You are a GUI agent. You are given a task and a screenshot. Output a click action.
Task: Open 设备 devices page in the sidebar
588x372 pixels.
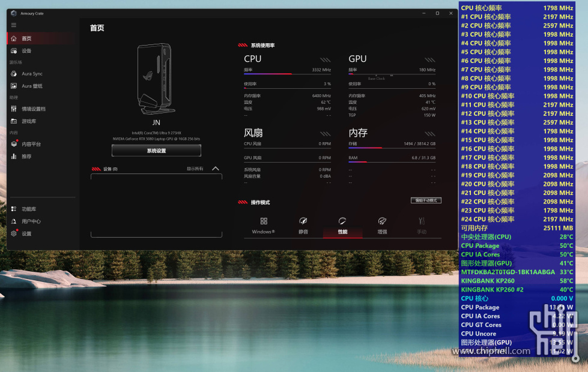[43, 50]
